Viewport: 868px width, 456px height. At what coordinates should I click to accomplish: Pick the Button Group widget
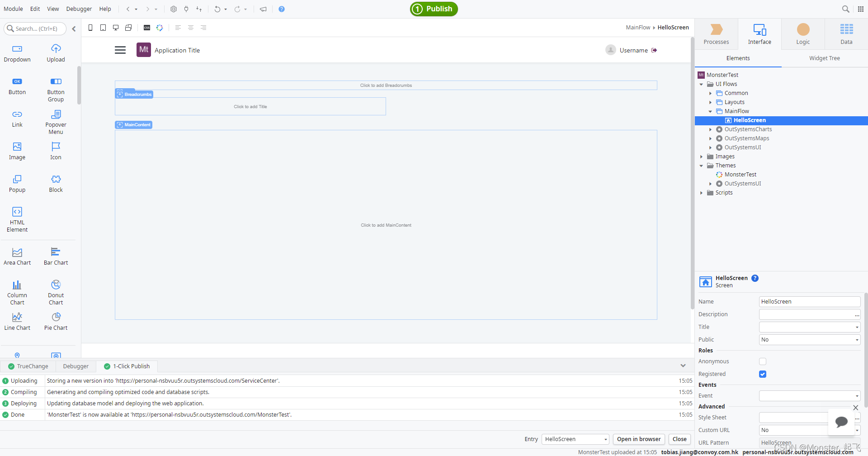coord(56,90)
